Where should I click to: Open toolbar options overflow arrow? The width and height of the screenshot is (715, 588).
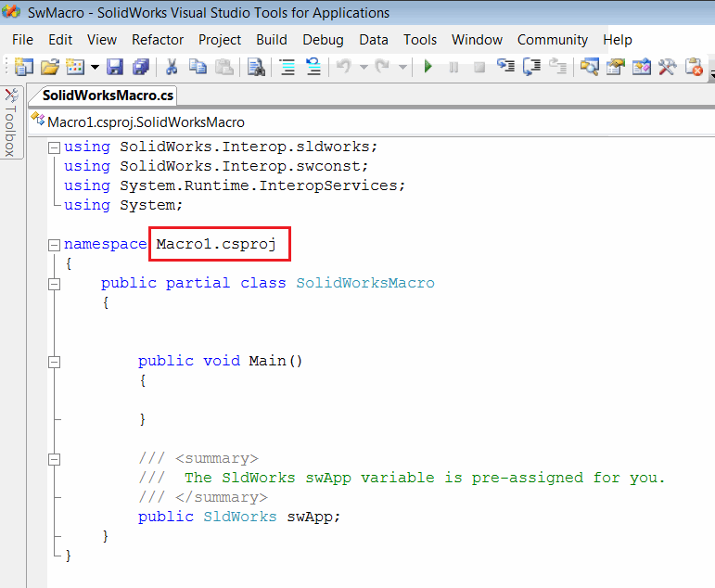tap(712, 73)
